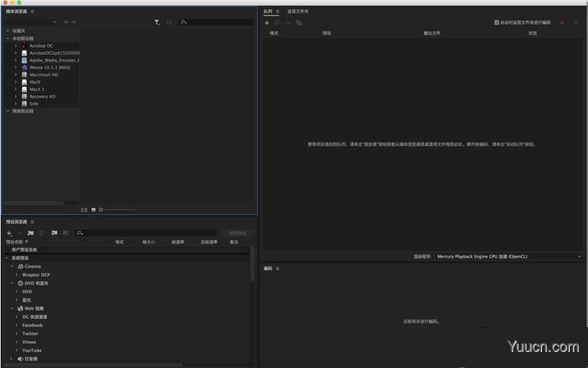Click the Duplicate icon in the queue toolbar
The height and width of the screenshot is (368, 588).
click(x=299, y=23)
